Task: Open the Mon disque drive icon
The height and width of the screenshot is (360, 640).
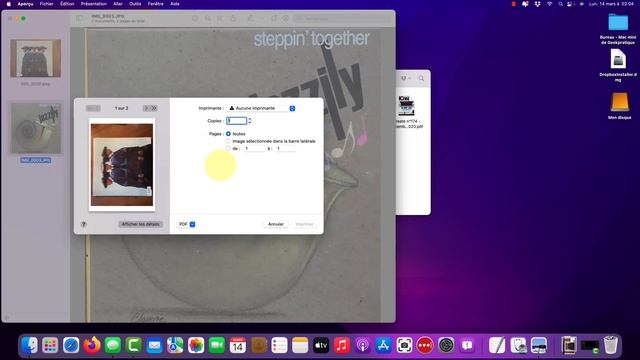Action: click(619, 102)
